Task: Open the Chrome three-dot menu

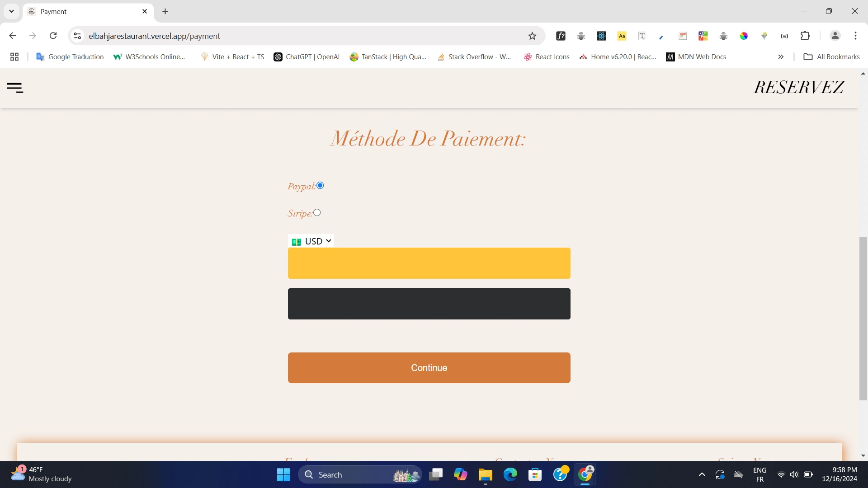Action: pyautogui.click(x=855, y=36)
